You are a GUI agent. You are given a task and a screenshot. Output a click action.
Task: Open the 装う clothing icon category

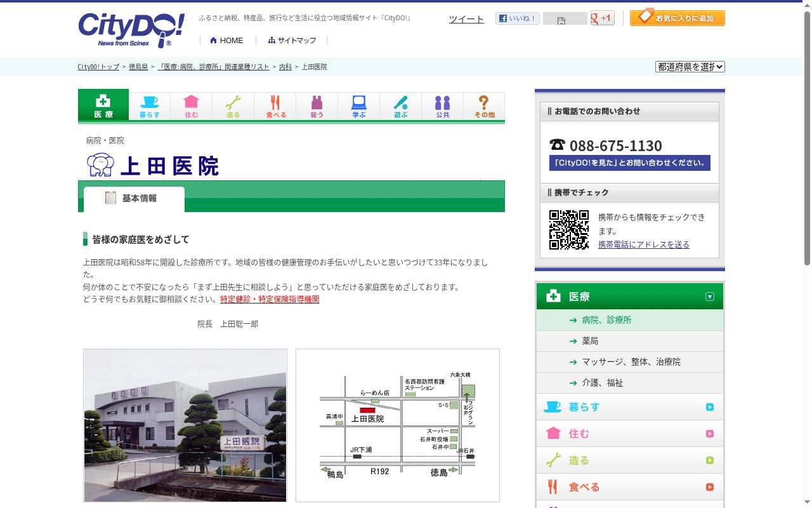point(317,106)
